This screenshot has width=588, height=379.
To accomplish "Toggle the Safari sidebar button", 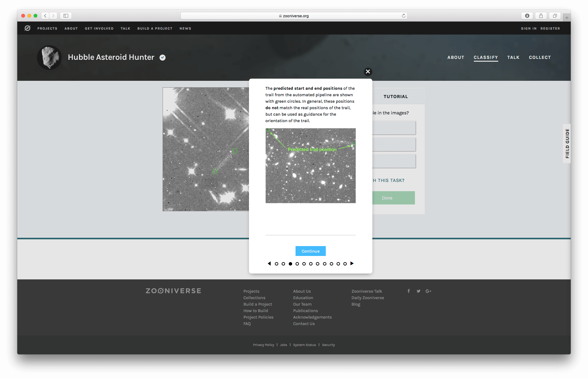I will tap(66, 16).
